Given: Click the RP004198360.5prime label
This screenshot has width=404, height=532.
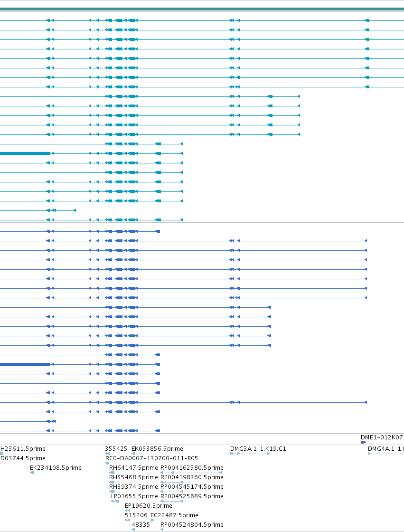Looking at the screenshot, I should pyautogui.click(x=192, y=477).
